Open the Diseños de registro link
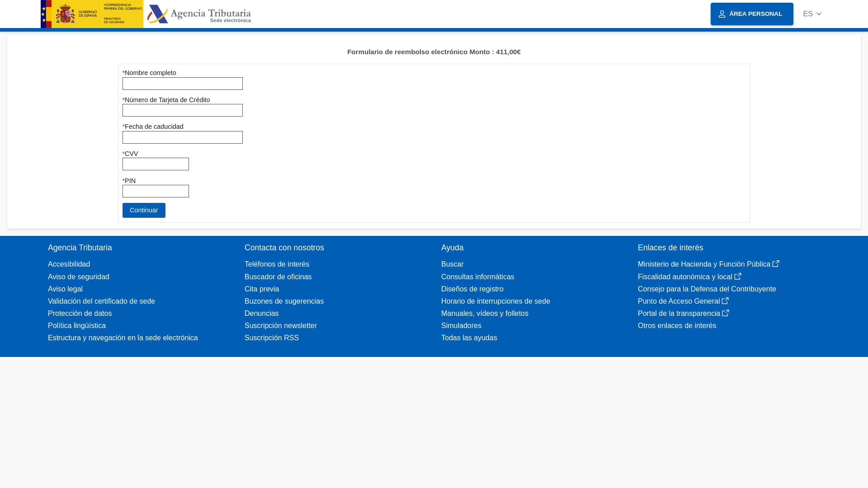Viewport: 868px width, 488px height. tap(472, 289)
